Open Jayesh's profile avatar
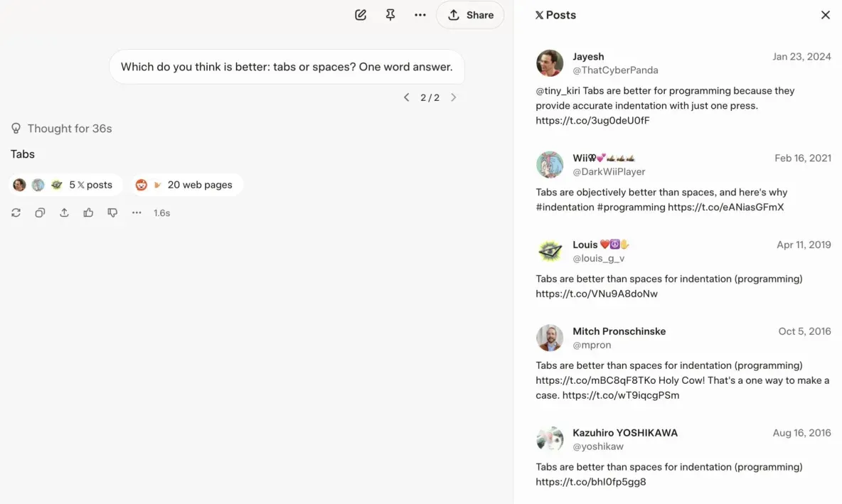Viewport: 842px width, 504px height. click(550, 63)
